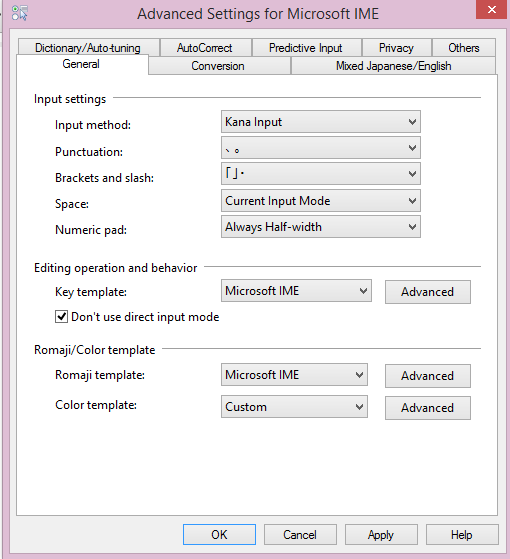Viewport: 510px width, 559px height.
Task: Open Brackets and slash dropdown
Action: click(321, 174)
